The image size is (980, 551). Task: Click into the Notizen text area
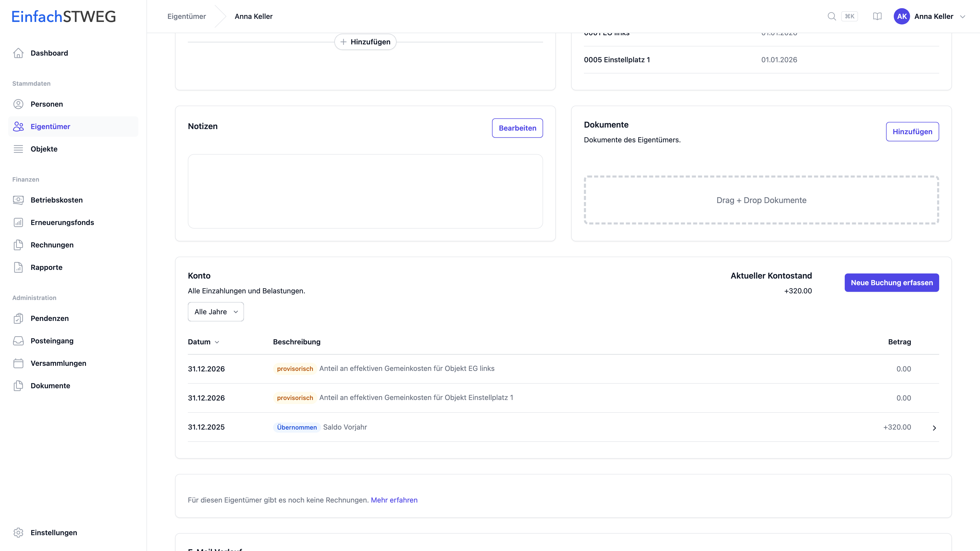point(365,191)
